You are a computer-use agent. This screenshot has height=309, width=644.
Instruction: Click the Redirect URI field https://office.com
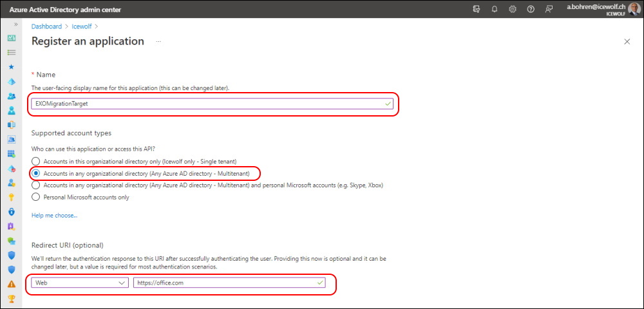(229, 283)
